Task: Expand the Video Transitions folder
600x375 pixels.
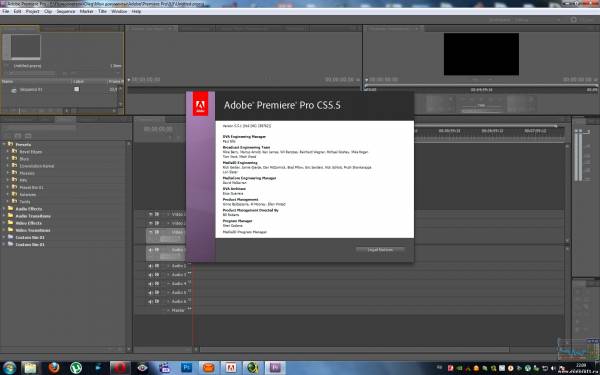Action: coord(4,230)
